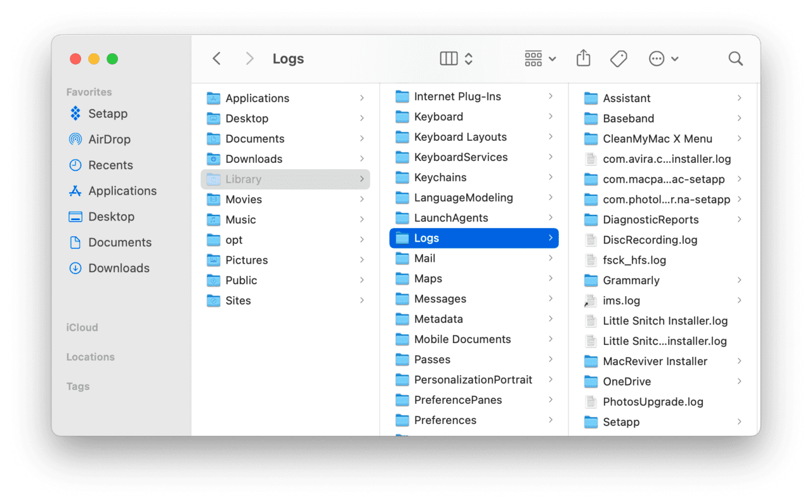Screen dimensions: 812x504
Task: Expand the DiagnosticReports folder chevron
Action: tap(739, 219)
